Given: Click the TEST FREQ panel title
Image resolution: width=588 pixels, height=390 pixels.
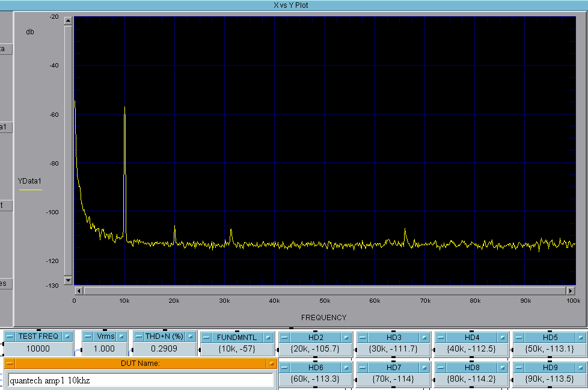Looking at the screenshot, I should coord(38,336).
